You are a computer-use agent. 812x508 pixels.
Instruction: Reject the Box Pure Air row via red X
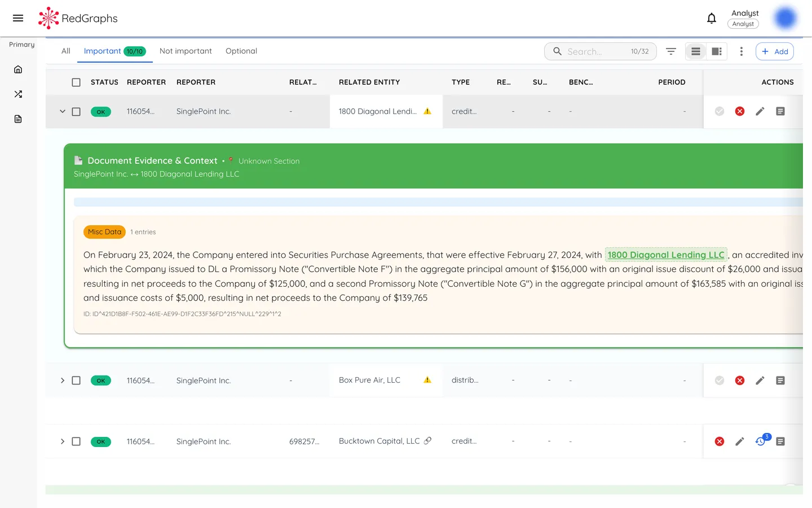click(x=739, y=380)
